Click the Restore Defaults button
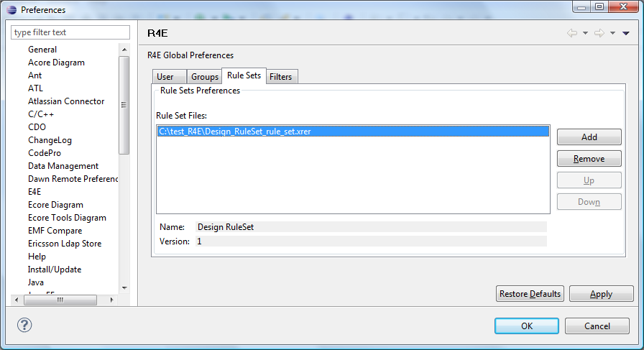The height and width of the screenshot is (350, 644). click(530, 294)
